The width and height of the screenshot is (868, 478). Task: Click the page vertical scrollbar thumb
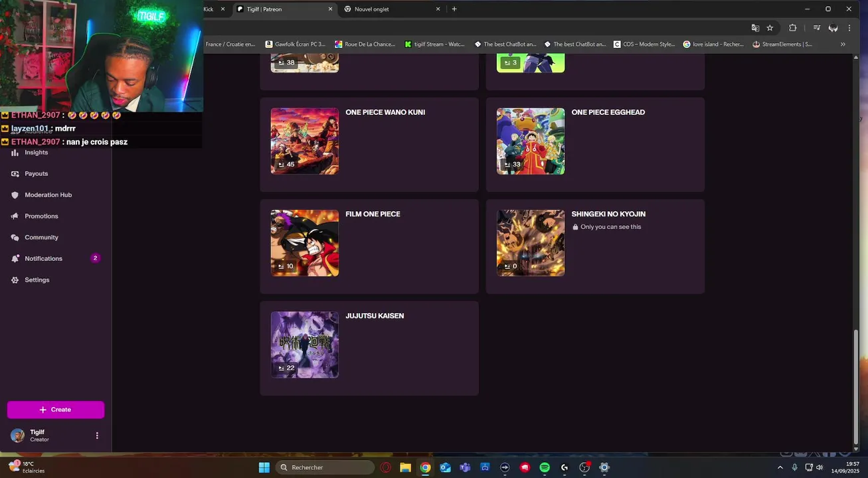[855, 388]
